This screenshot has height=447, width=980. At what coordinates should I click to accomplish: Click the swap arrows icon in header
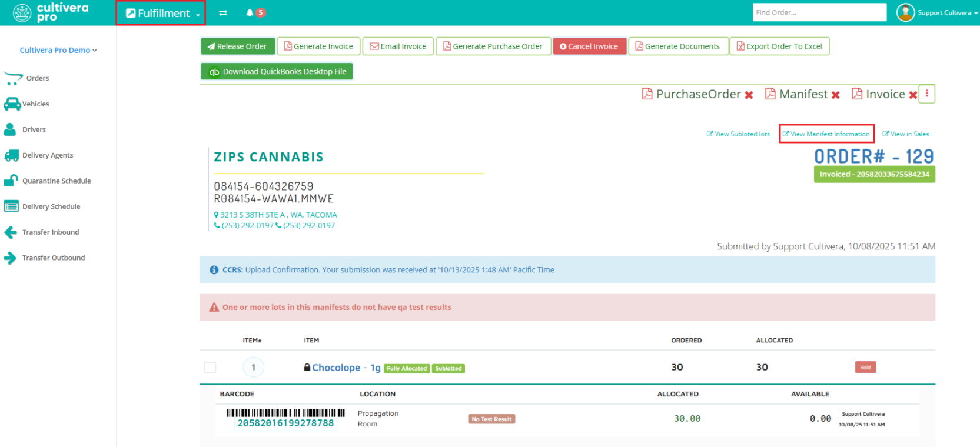[223, 13]
